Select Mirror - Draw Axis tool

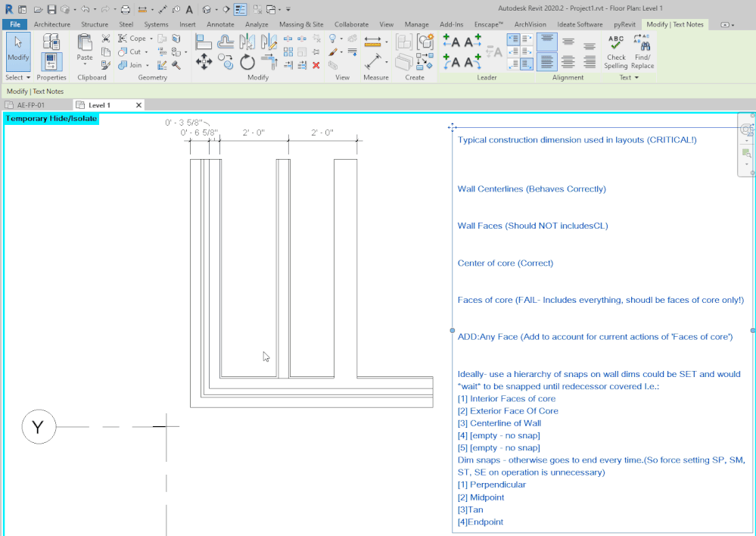pos(269,42)
